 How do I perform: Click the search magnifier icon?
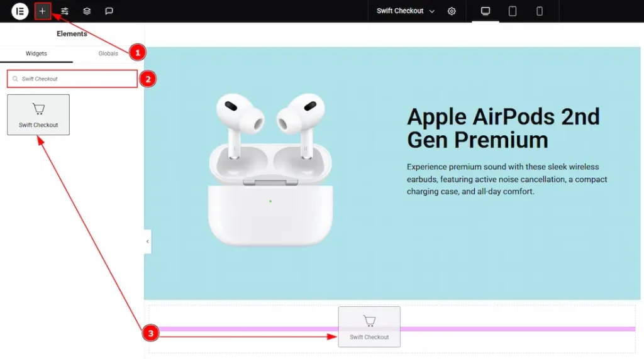click(15, 79)
